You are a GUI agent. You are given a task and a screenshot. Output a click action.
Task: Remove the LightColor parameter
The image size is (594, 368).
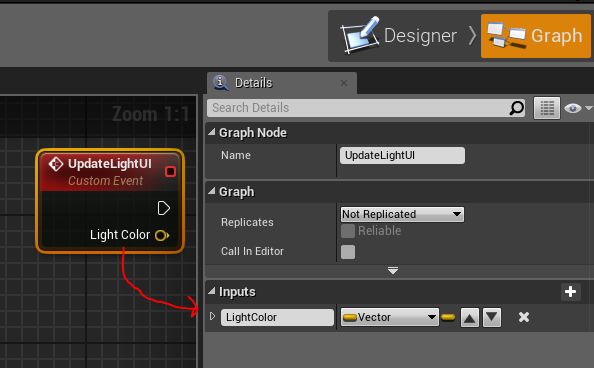(x=524, y=317)
